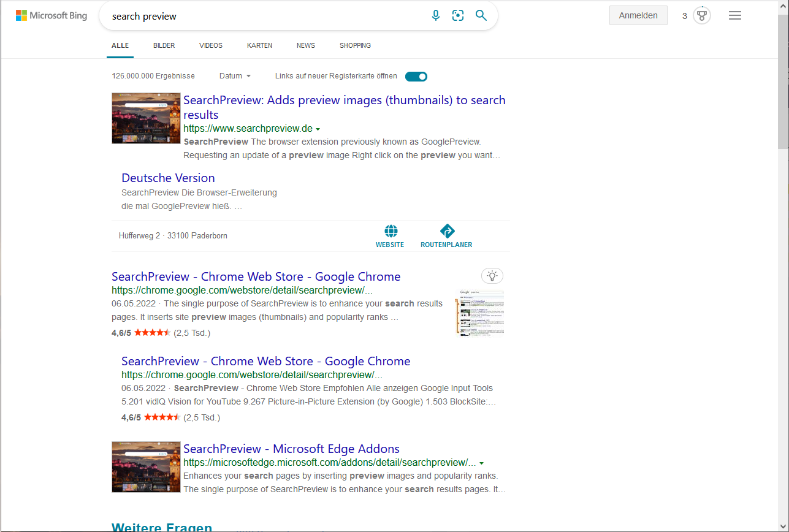Click the Anmelden sign-in button
Viewport: 789px width, 532px height.
pyautogui.click(x=638, y=15)
